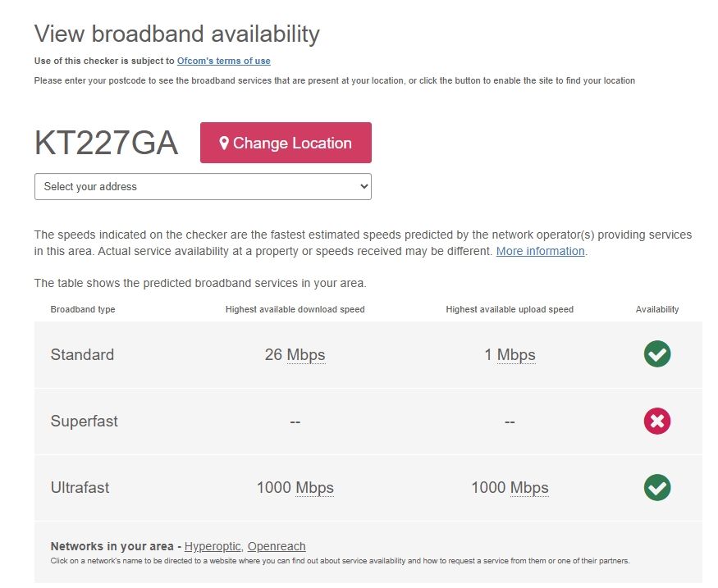The height and width of the screenshot is (588, 718).
Task: Visit the Hyperoptic network link
Action: tap(213, 546)
